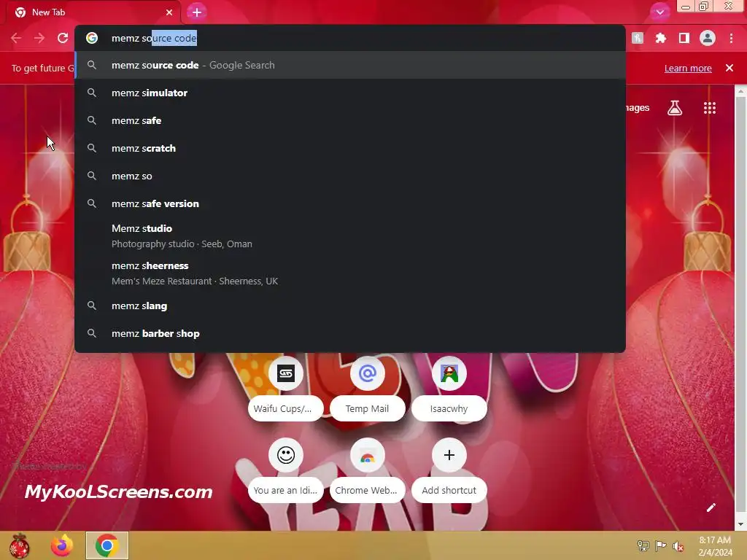Click the Customize Chrome pencil icon
Image resolution: width=747 pixels, height=560 pixels.
711,507
